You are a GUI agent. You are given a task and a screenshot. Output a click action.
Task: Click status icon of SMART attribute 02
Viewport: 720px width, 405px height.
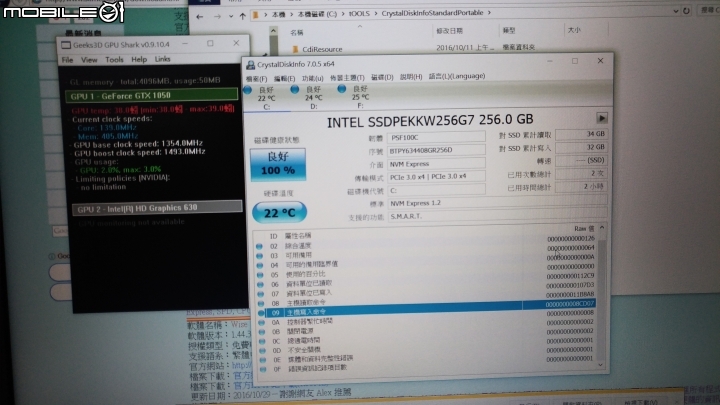click(259, 247)
